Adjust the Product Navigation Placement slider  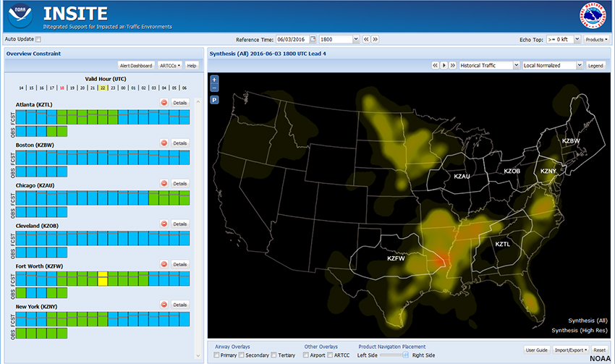(406, 355)
